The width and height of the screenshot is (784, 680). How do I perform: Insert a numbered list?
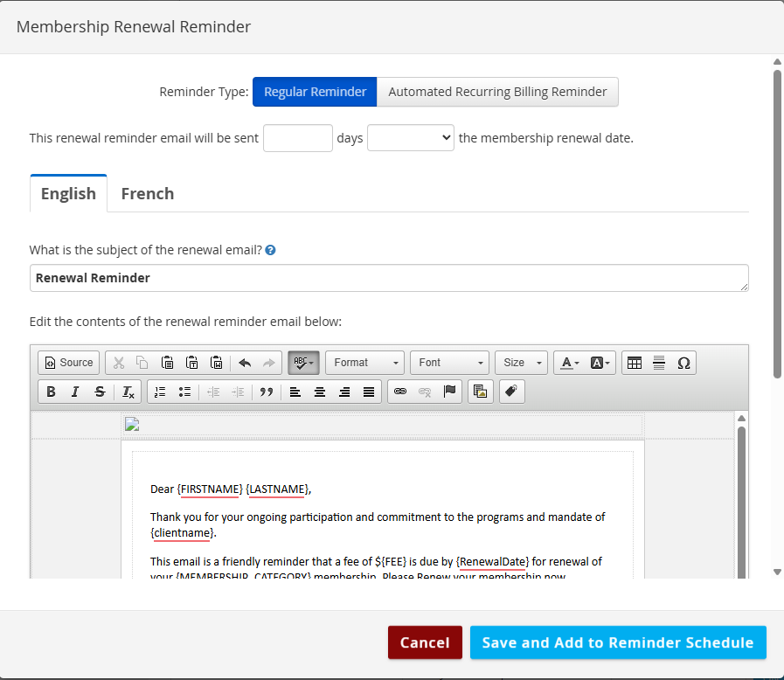[x=160, y=392]
